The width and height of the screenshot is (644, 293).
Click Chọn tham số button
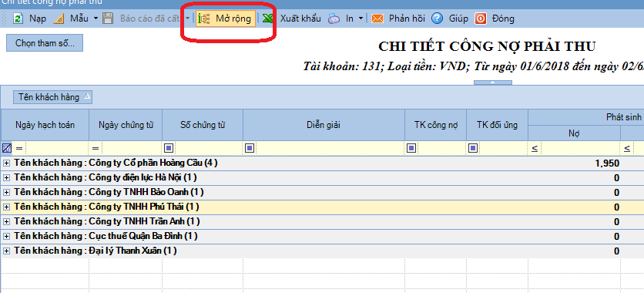tap(45, 43)
